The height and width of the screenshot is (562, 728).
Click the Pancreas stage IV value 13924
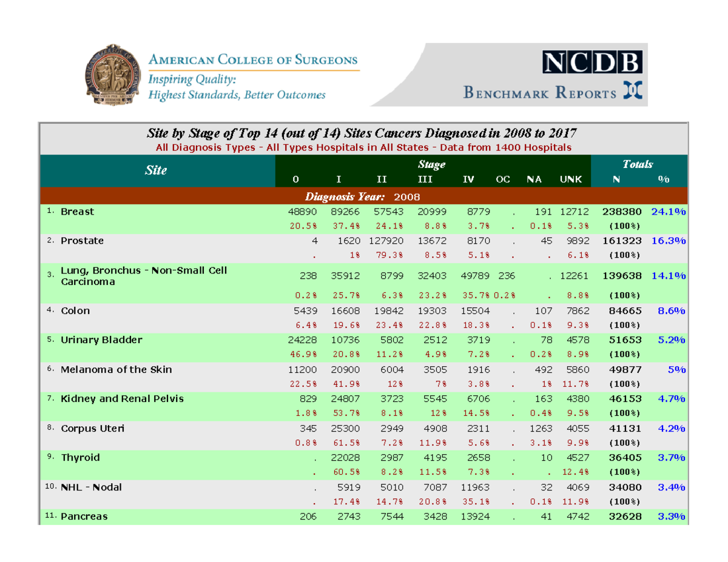(x=476, y=517)
